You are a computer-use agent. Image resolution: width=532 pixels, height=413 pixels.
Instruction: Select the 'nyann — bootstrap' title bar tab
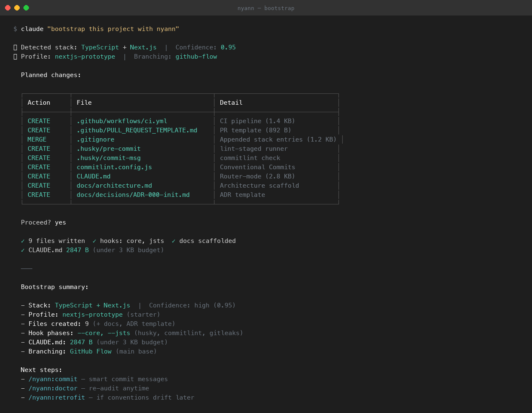[266, 8]
